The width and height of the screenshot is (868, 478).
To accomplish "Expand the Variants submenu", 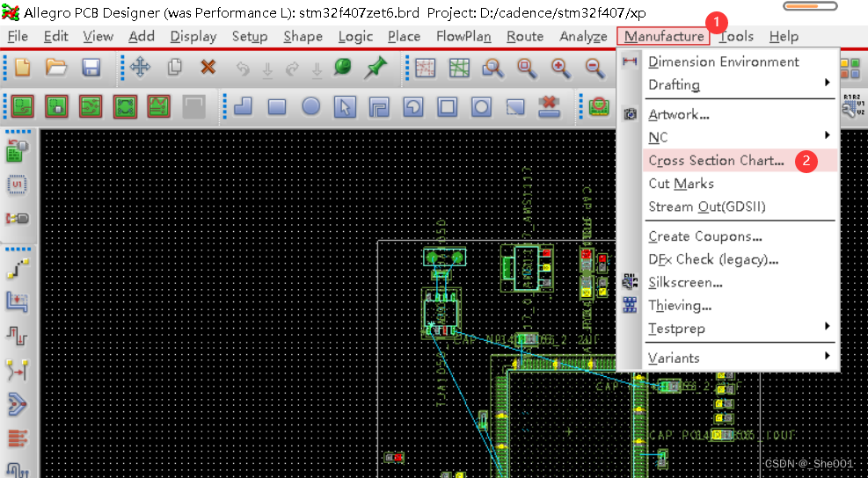I will click(827, 358).
